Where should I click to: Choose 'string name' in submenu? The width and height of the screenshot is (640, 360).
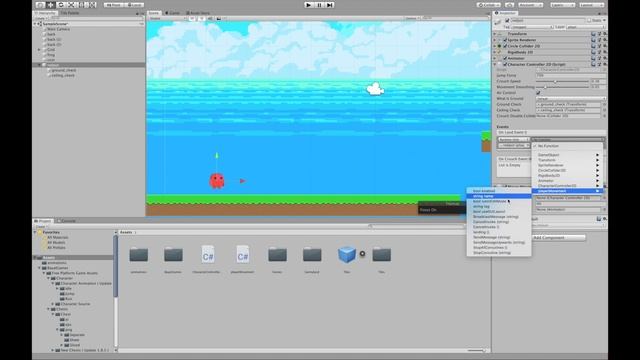click(499, 196)
